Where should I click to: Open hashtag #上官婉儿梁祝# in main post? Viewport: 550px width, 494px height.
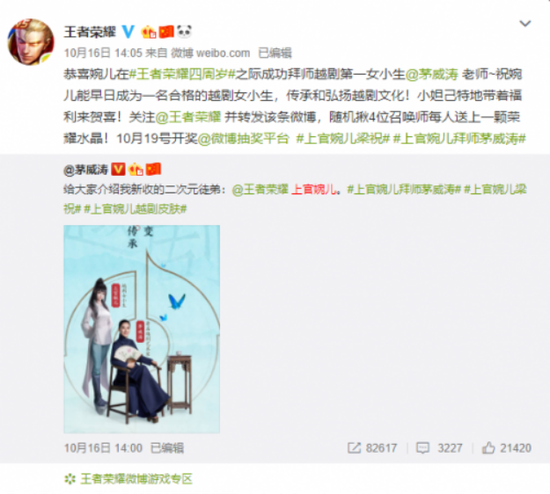(x=343, y=139)
